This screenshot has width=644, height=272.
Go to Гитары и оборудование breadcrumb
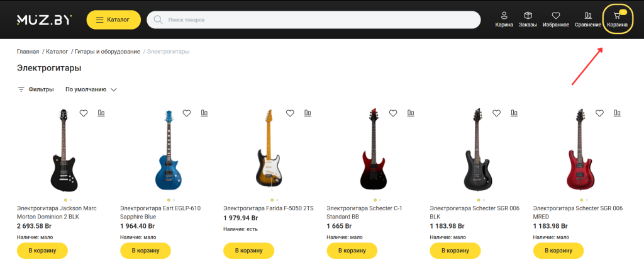[107, 52]
